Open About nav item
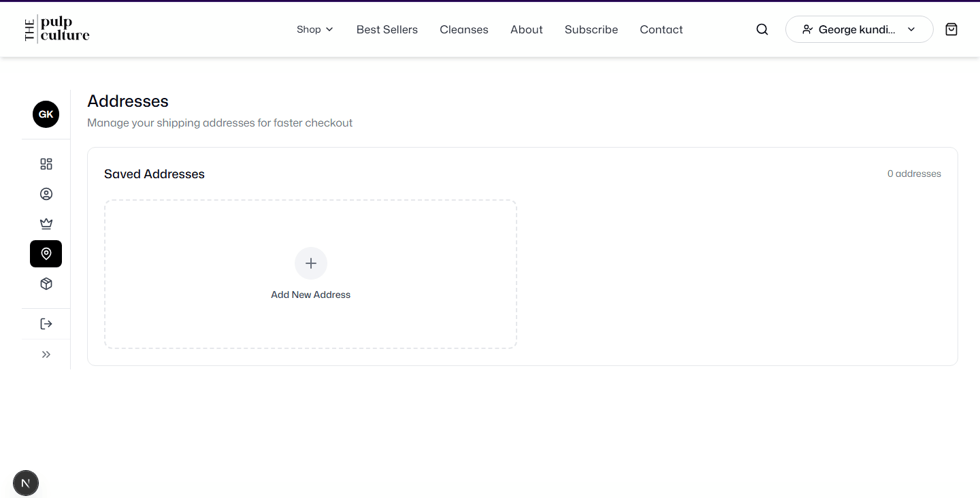Screen dimensions: 980x498 527,29
